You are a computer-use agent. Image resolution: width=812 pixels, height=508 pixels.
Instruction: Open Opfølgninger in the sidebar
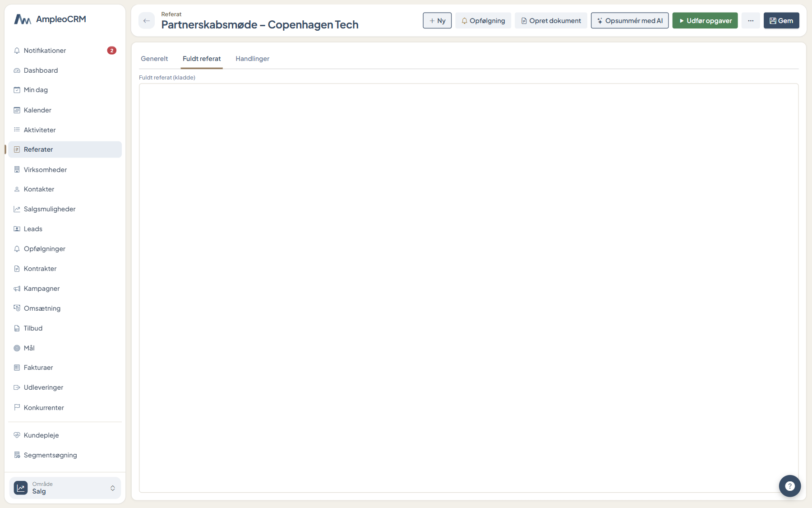[65, 249]
